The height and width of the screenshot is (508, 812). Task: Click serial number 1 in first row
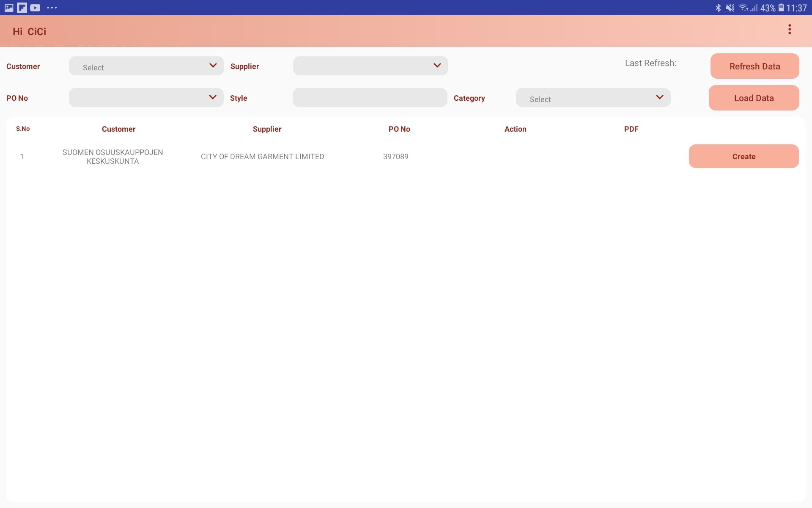(x=22, y=157)
